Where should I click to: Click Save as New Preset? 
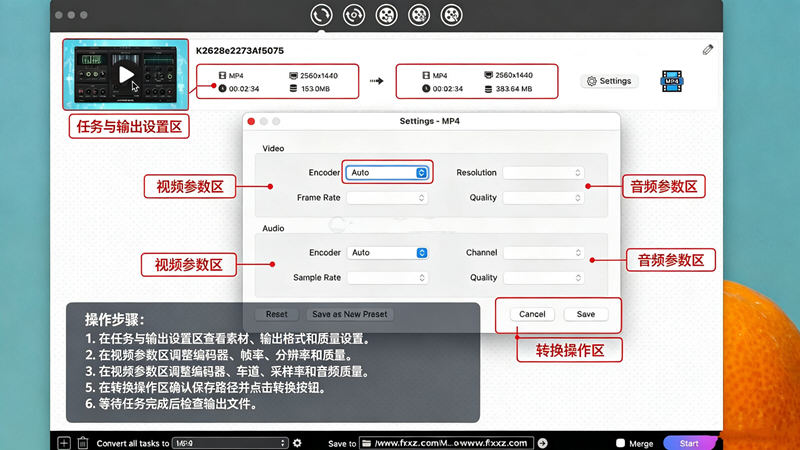click(x=349, y=314)
